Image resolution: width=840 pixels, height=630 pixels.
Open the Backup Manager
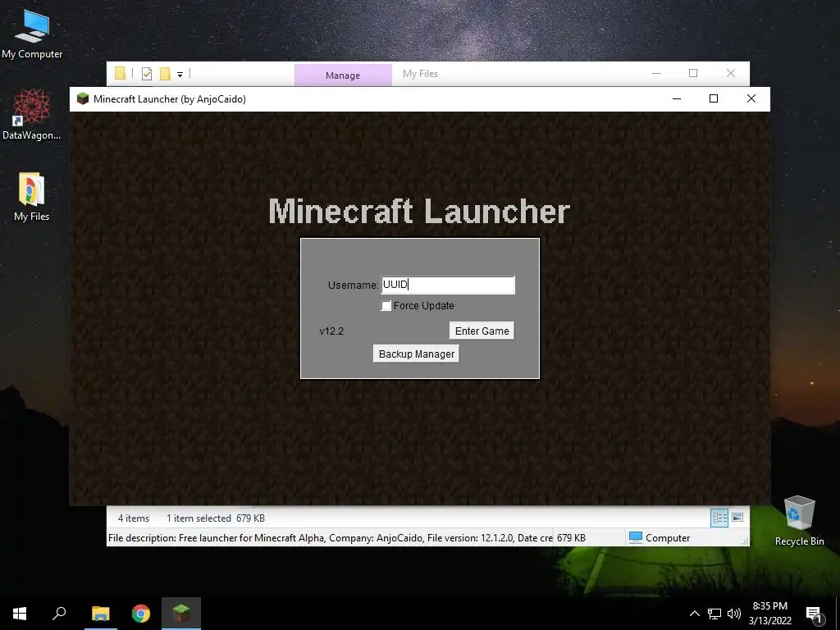coord(416,354)
